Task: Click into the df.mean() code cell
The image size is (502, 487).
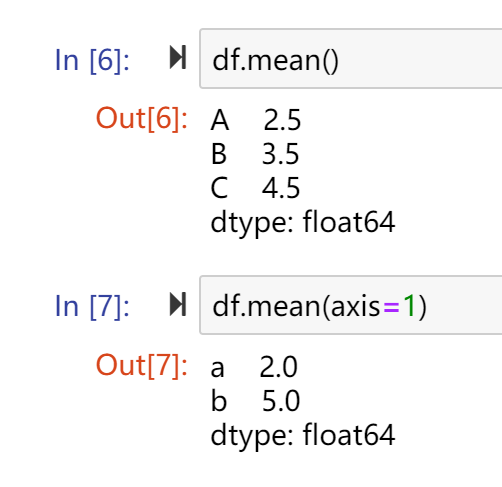Action: [x=351, y=59]
